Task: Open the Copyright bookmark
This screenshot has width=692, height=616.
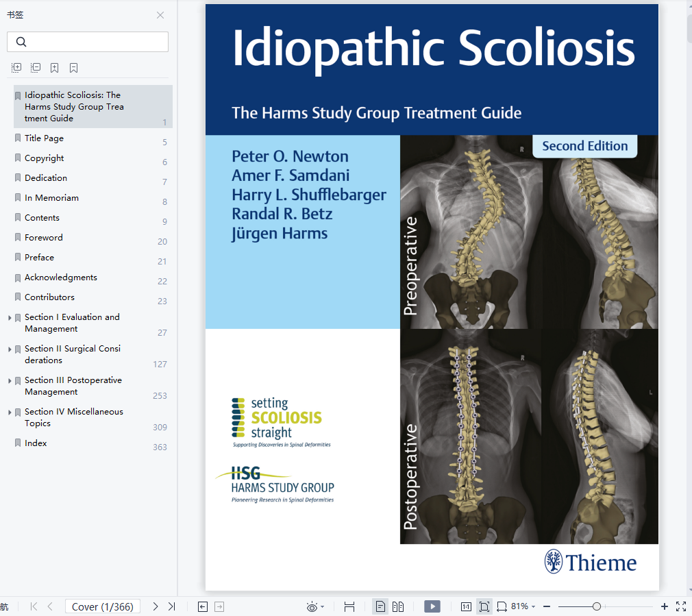Action: point(44,158)
